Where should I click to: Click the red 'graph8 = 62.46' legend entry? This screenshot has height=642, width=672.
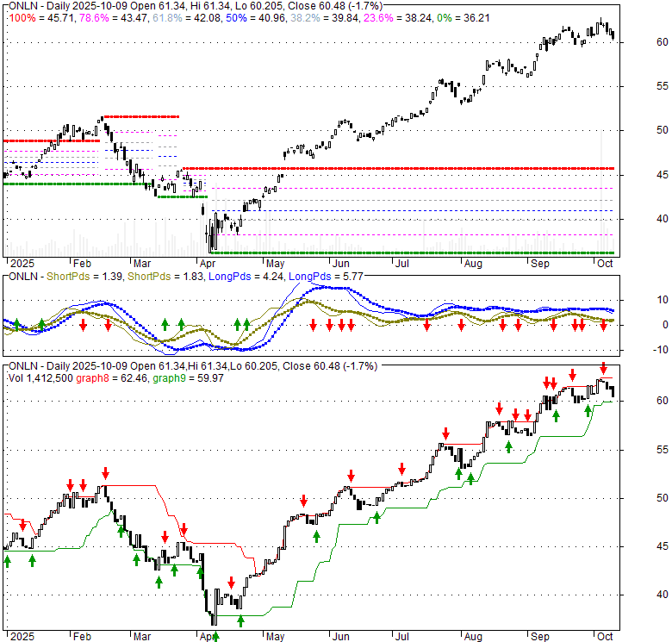[112, 378]
